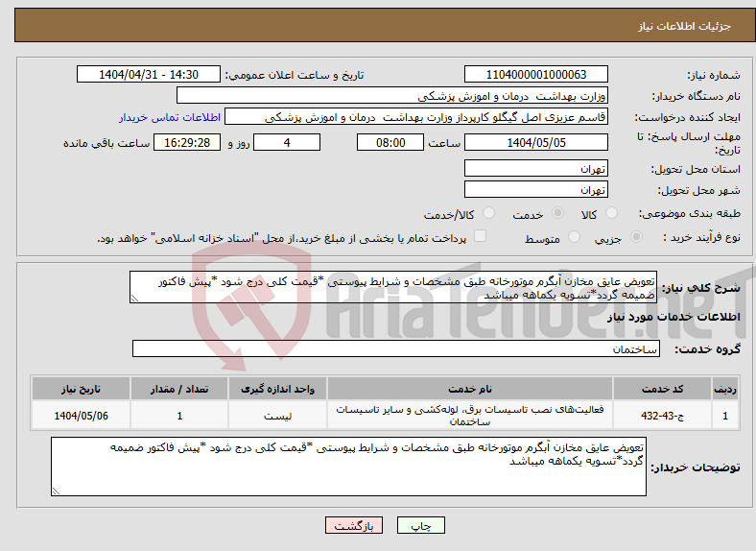Click the remaining time 16:29:28 field
756x551 pixels.
(187, 142)
